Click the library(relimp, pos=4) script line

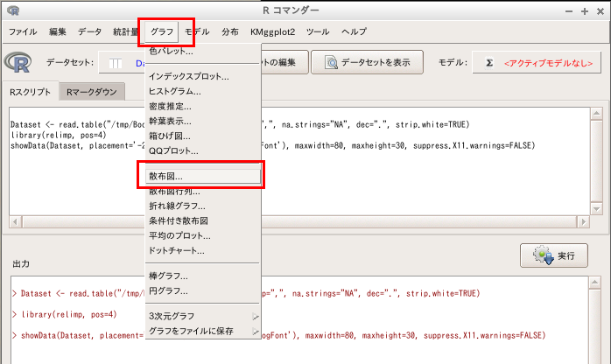coord(59,135)
